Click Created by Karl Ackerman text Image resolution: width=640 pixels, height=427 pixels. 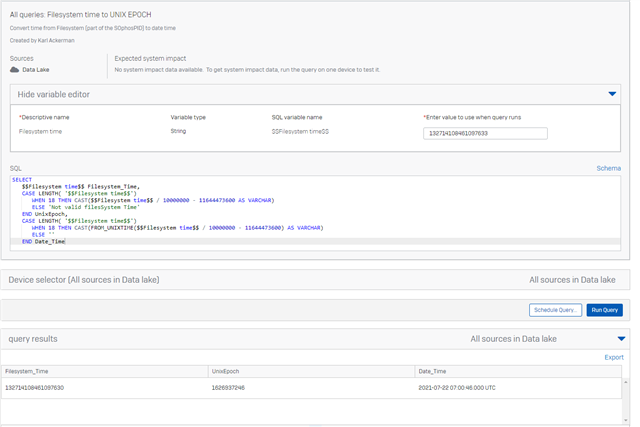pos(42,40)
